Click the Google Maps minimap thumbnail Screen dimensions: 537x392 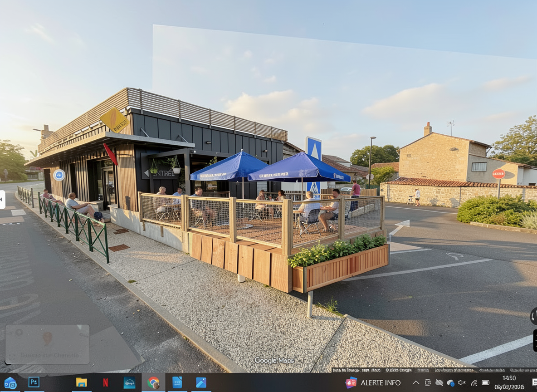tap(47, 344)
